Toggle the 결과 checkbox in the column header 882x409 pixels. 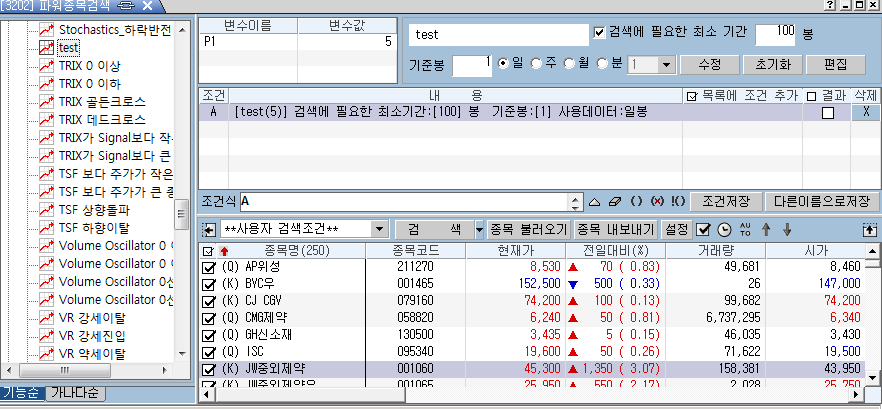point(811,97)
